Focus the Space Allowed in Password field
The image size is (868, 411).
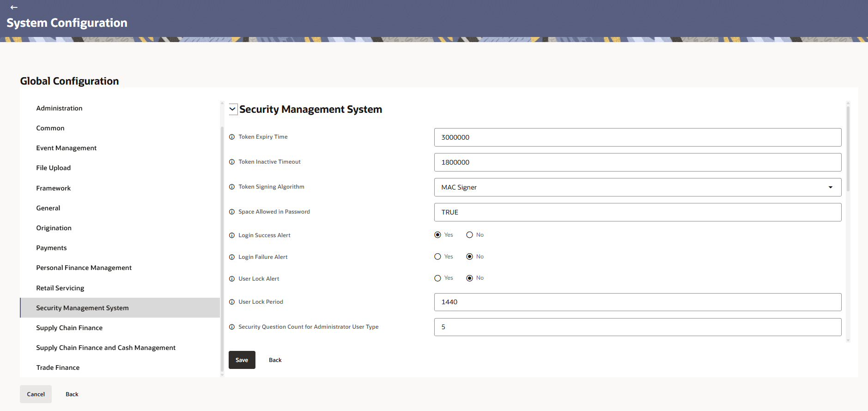pos(637,212)
